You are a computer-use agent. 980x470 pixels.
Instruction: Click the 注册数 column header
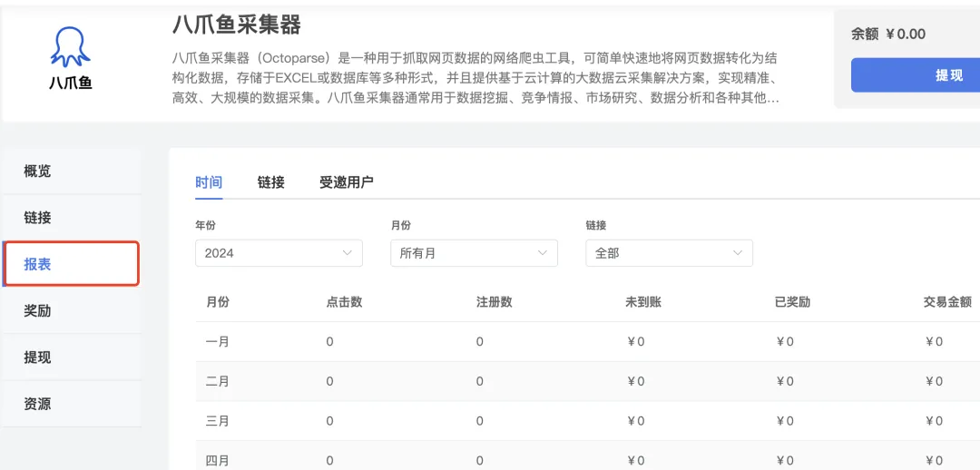click(x=494, y=302)
